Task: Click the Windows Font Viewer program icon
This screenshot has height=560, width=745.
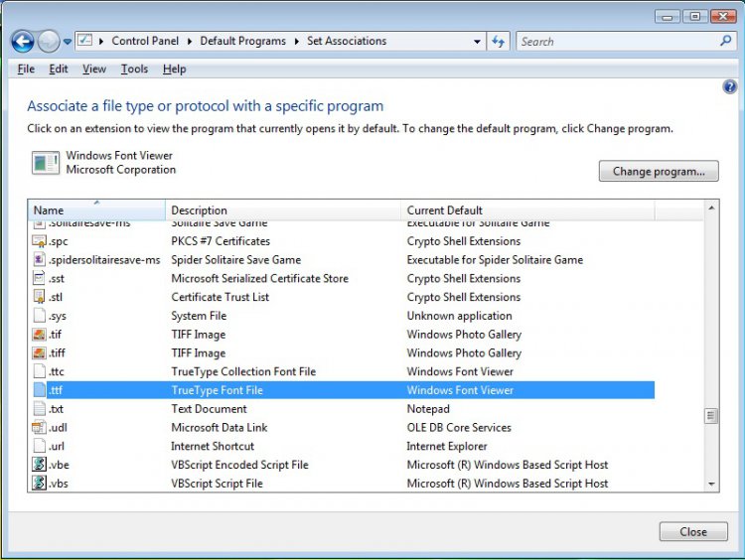Action: [46, 163]
